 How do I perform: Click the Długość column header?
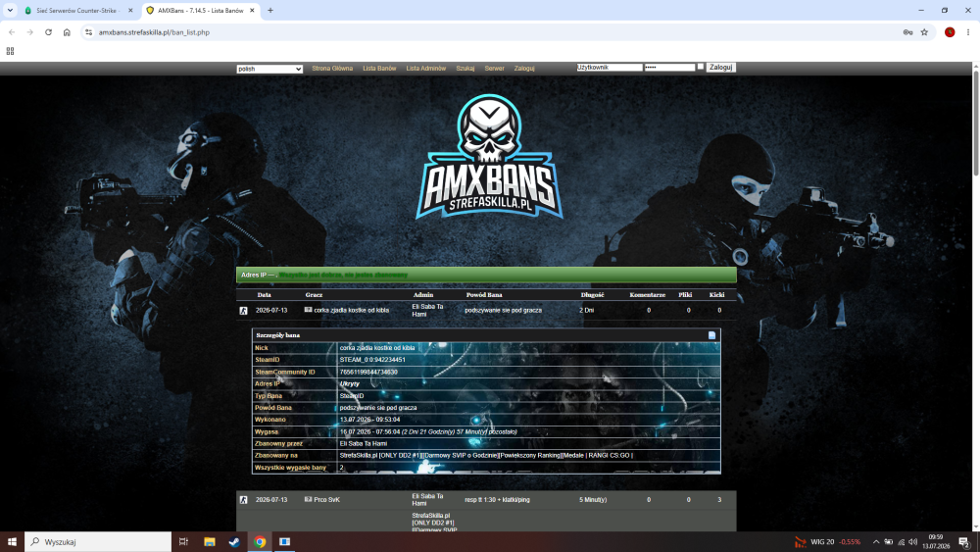pos(593,295)
